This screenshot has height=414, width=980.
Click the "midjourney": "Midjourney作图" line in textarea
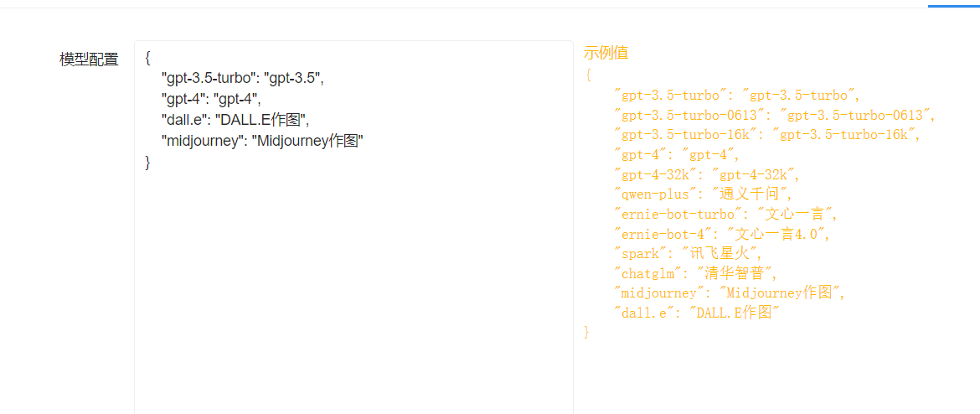[x=262, y=142]
